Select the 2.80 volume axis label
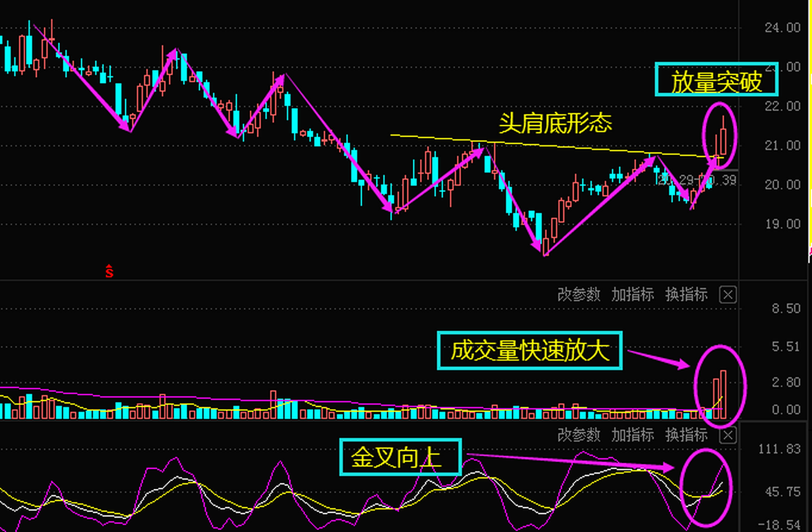812x532 pixels. 786,382
